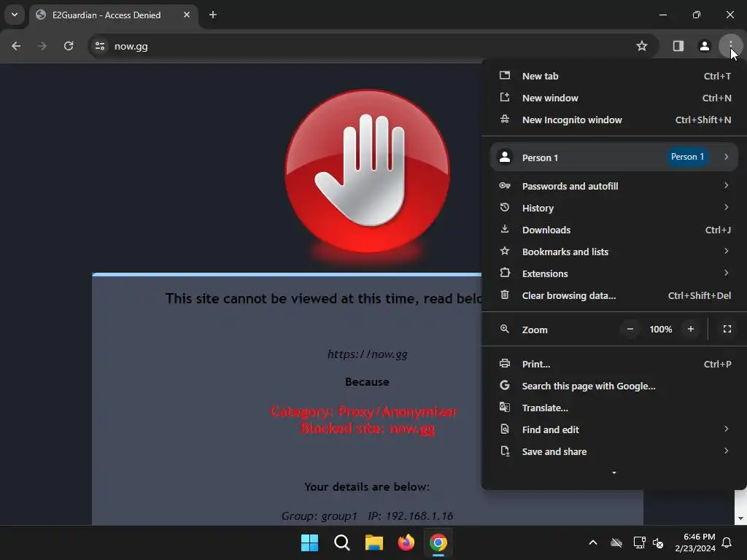Open File Explorer from the taskbar
Image resolution: width=747 pixels, height=560 pixels.
tap(374, 542)
